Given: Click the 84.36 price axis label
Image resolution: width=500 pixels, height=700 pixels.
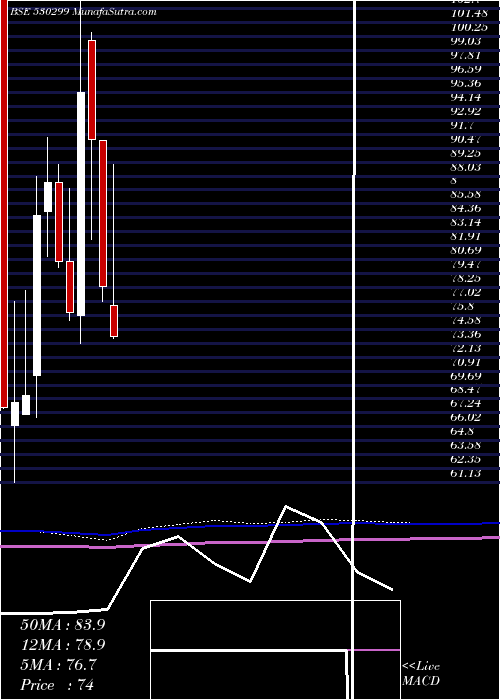Looking at the screenshot, I should click(466, 208).
